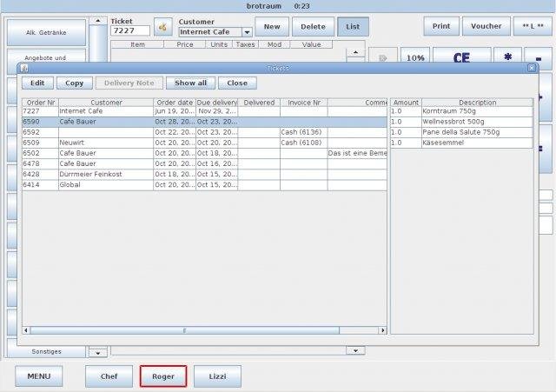Click category list scroll-down arrow
This screenshot has height=392, width=556.
(x=98, y=353)
